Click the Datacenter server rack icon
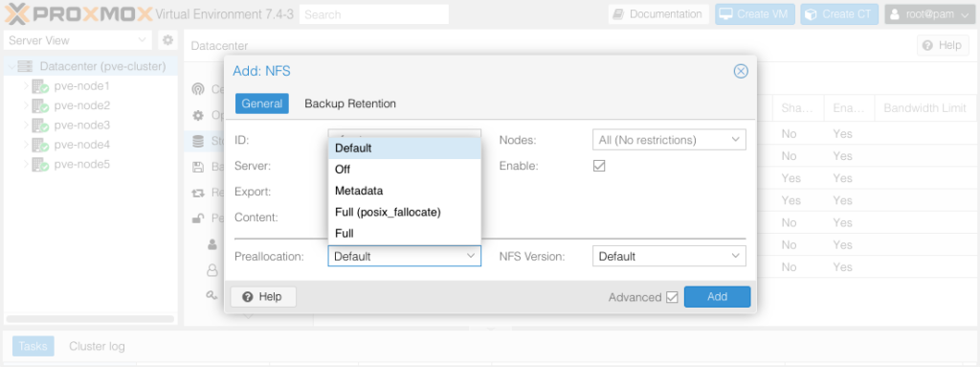Screen dimensions: 980x367 (x=26, y=66)
